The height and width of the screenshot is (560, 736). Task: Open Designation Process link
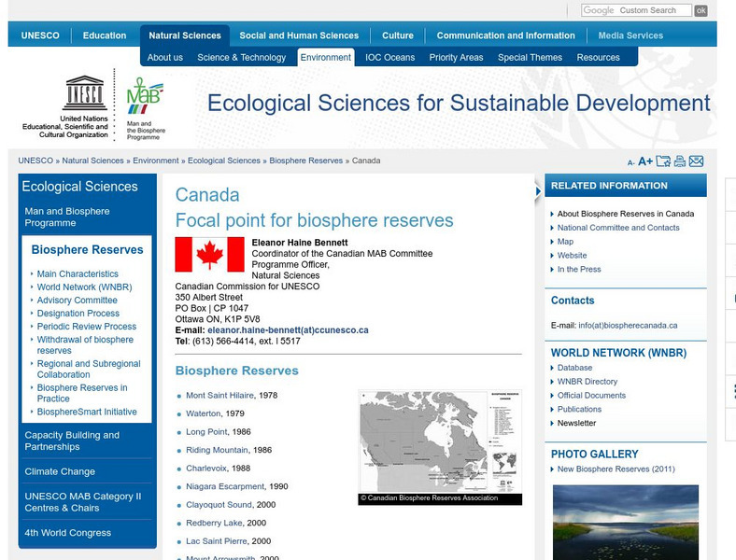tap(78, 314)
